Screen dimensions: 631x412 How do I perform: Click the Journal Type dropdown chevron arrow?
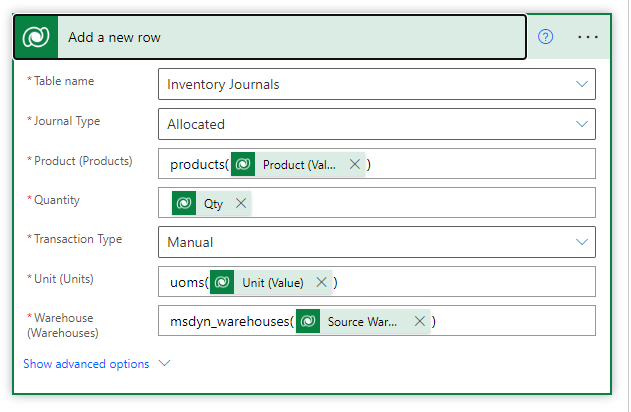click(582, 124)
